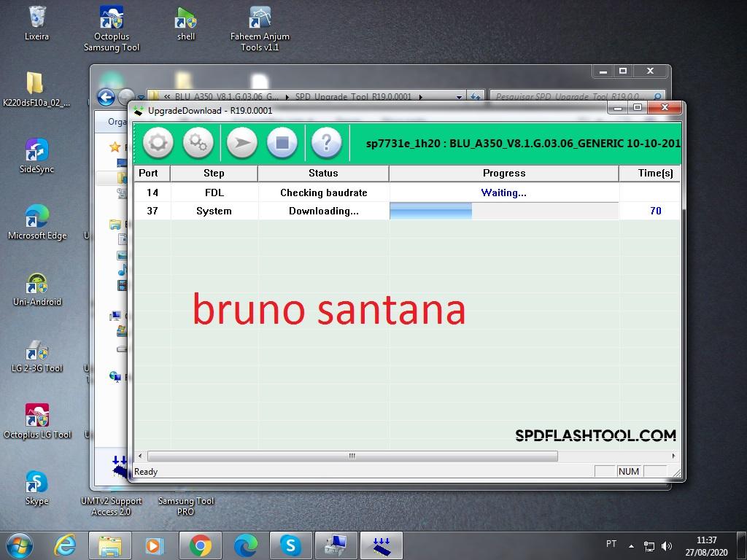Image resolution: width=747 pixels, height=560 pixels.
Task: Click the NUM indicator in status bar
Action: coord(628,472)
